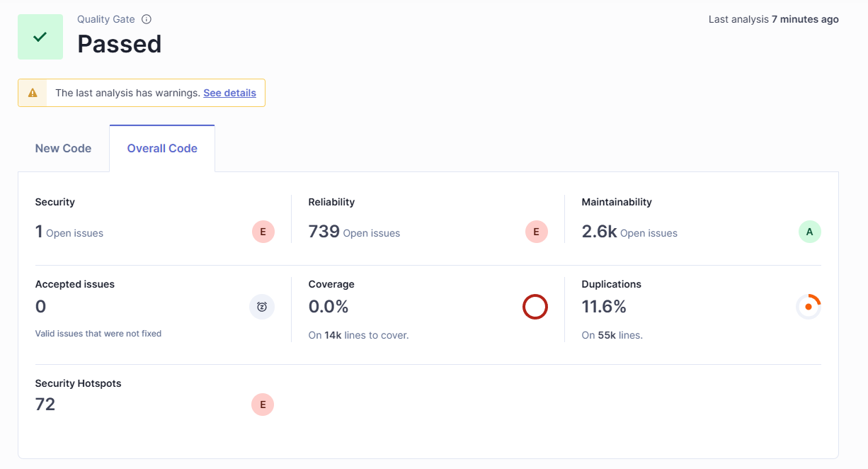This screenshot has width=868, height=469.
Task: Click the 0 Accepted issues count
Action: (x=40, y=307)
